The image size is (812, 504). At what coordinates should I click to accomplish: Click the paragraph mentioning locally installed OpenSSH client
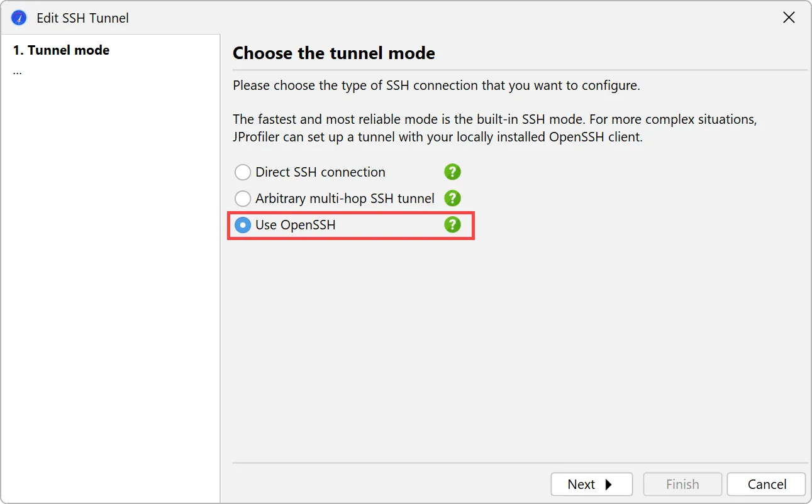495,128
